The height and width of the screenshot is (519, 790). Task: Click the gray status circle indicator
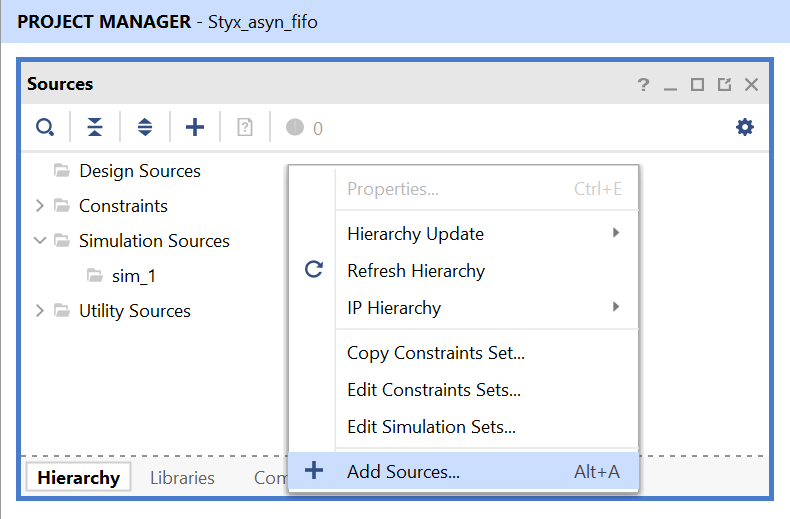(294, 128)
